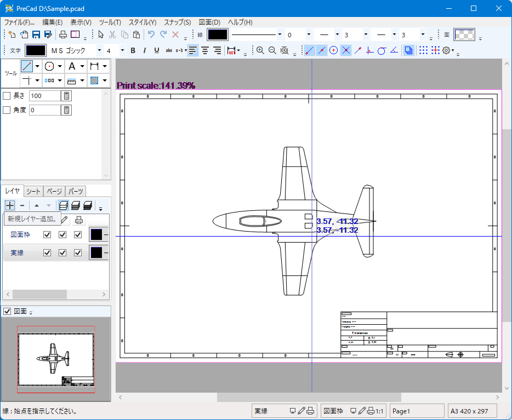The image size is (512, 420).
Task: Select the 実線 layer row
Action: [56, 253]
